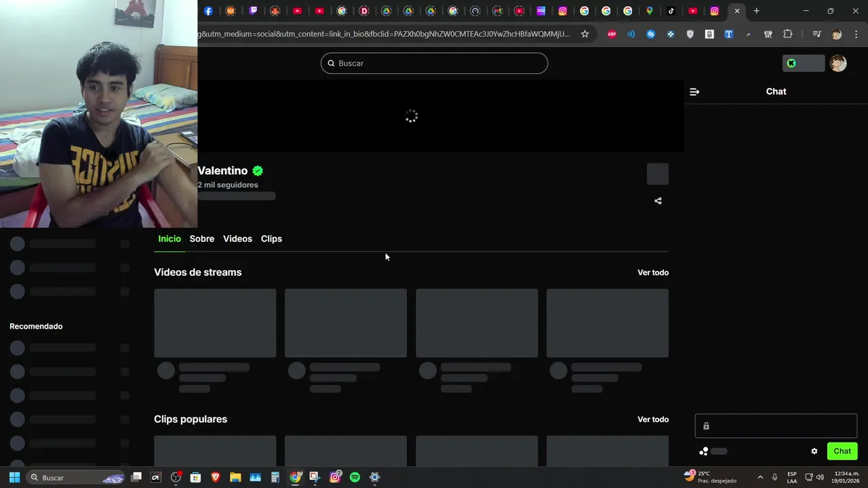The height and width of the screenshot is (488, 868).
Task: Open Snipping Tool from the taskbar
Action: click(x=315, y=477)
